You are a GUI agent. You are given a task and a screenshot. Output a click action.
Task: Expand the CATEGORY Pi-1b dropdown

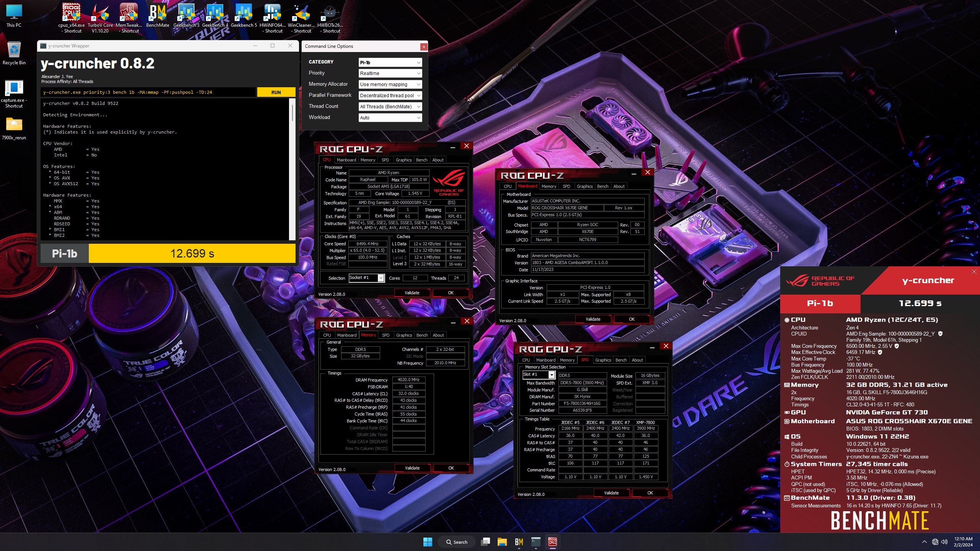coord(390,62)
